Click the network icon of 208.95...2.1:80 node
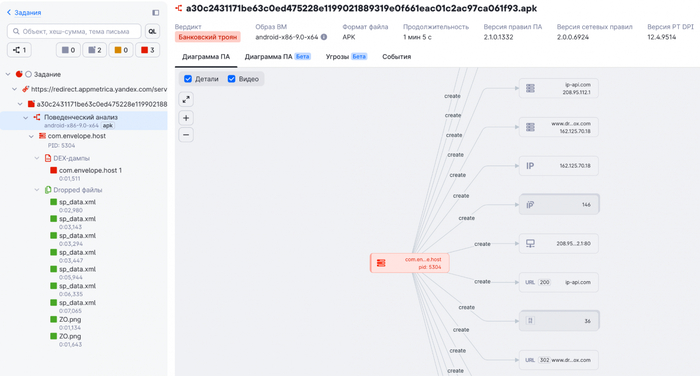This screenshot has height=376, width=700. 530,243
